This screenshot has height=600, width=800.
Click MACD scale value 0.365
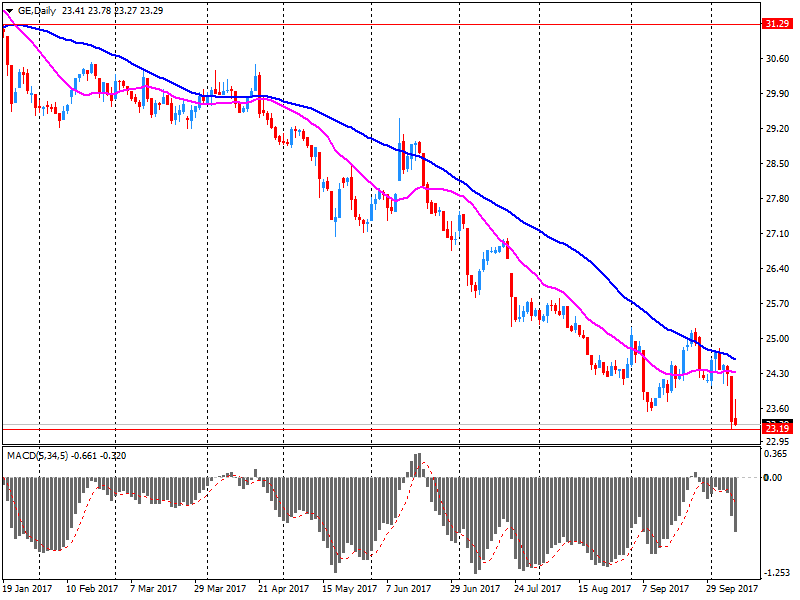coord(777,454)
